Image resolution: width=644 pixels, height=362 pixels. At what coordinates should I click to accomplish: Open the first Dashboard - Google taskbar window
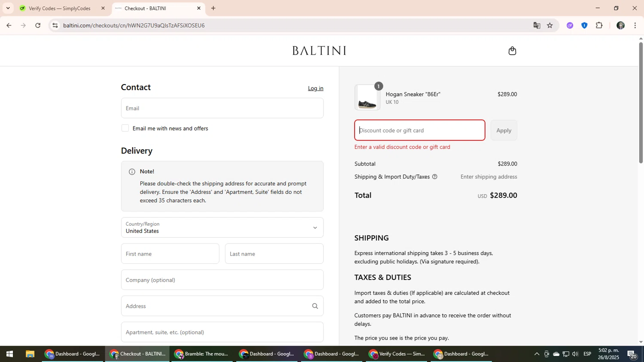coord(73,354)
